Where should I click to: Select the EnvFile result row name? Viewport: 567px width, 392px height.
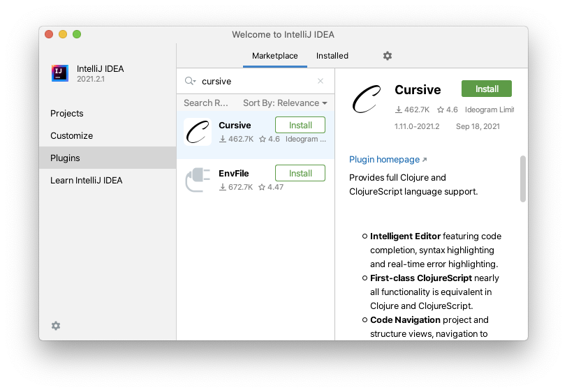click(234, 173)
